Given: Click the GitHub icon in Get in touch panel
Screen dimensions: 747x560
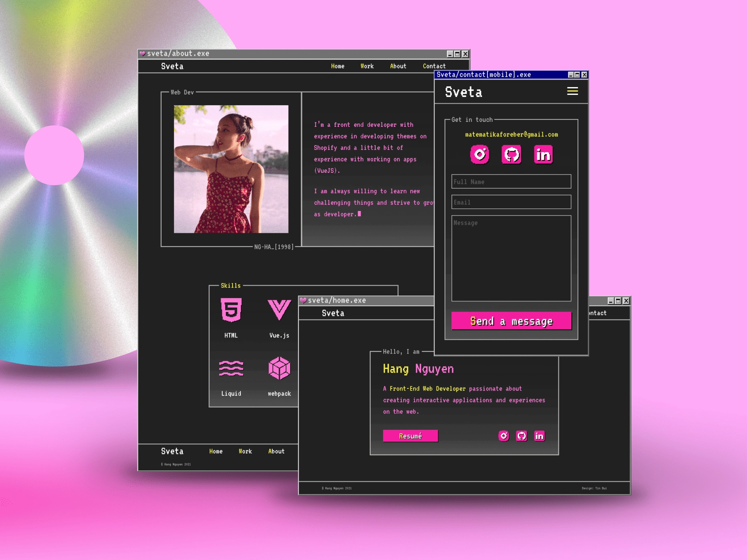Looking at the screenshot, I should pos(512,155).
